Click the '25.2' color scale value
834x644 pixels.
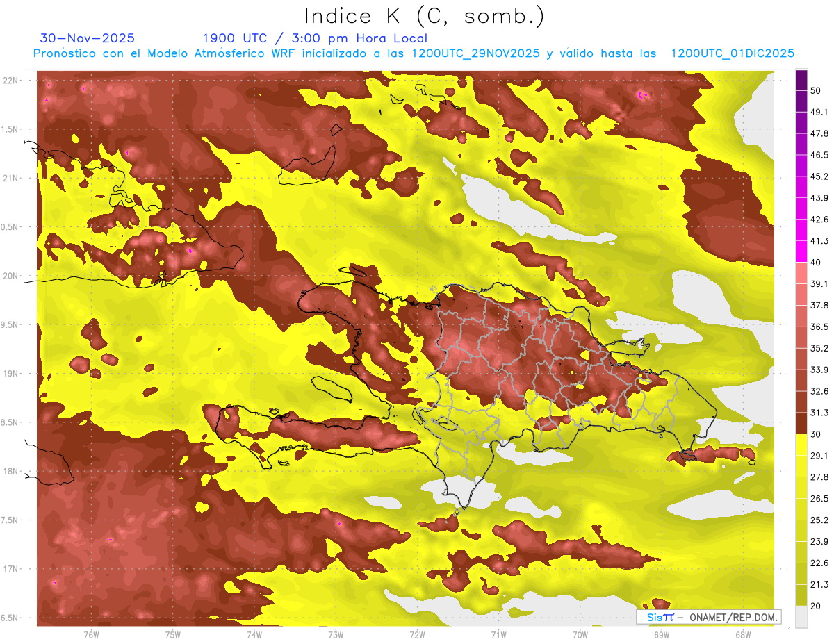point(819,520)
